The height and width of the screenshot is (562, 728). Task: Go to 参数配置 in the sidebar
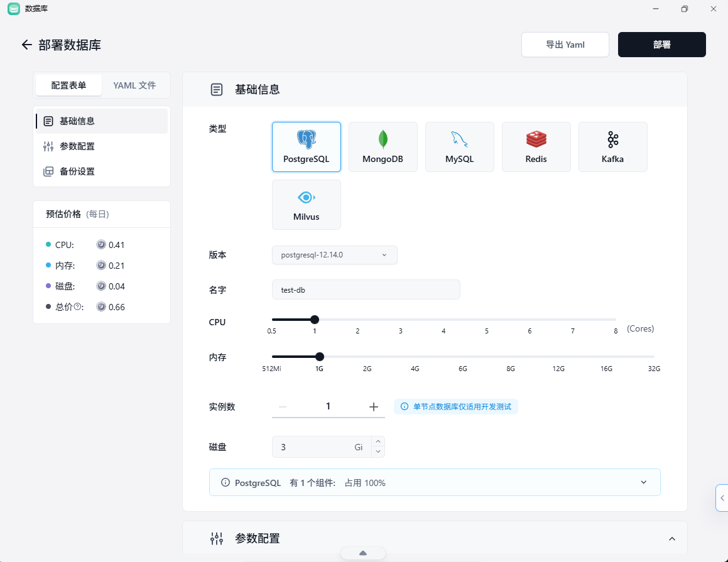[102, 146]
